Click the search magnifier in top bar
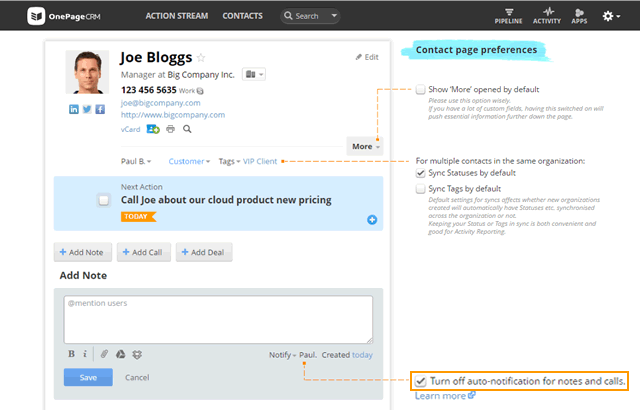The image size is (640, 410). pyautogui.click(x=288, y=16)
